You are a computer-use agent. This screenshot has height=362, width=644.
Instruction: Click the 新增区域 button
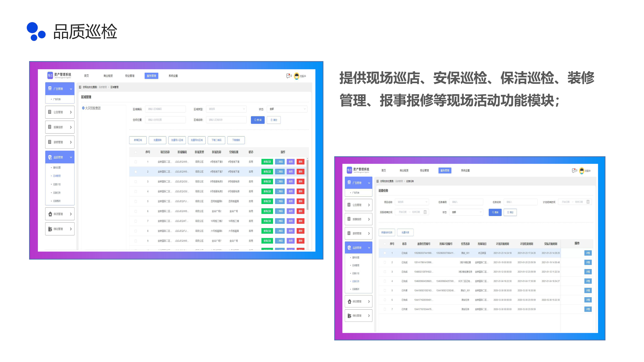point(138,140)
